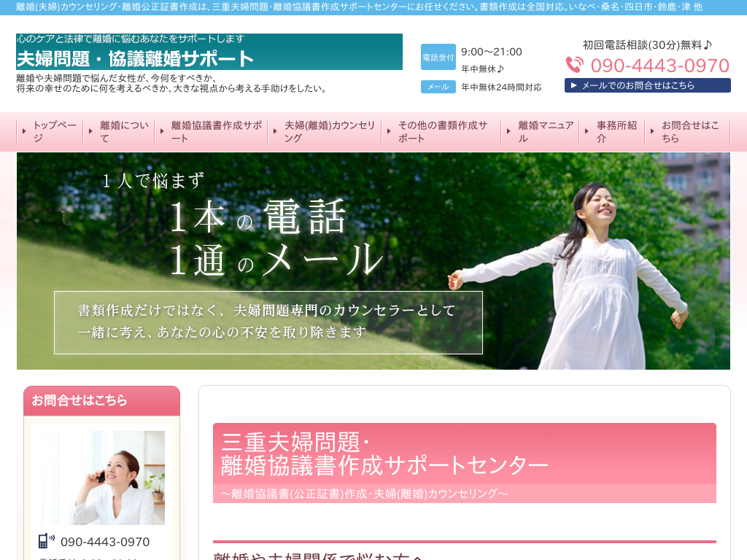Open the 離婚マニュアル menu item
The image size is (747, 560).
(541, 131)
